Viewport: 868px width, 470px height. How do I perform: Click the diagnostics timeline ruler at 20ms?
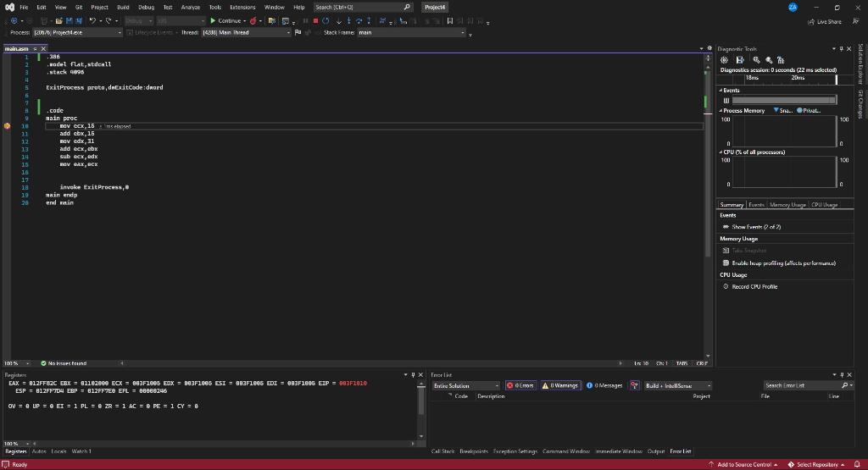pyautogui.click(x=797, y=78)
